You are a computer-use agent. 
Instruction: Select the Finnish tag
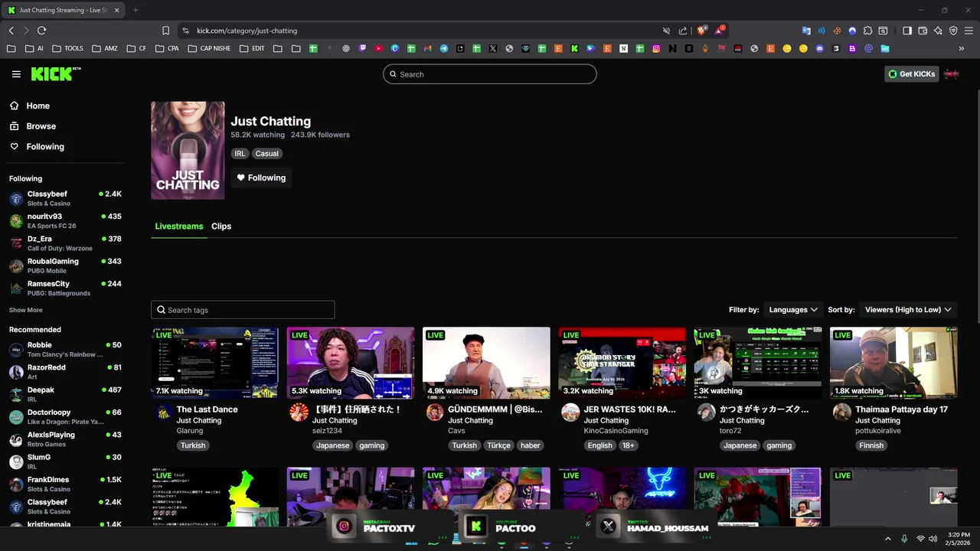(x=871, y=445)
